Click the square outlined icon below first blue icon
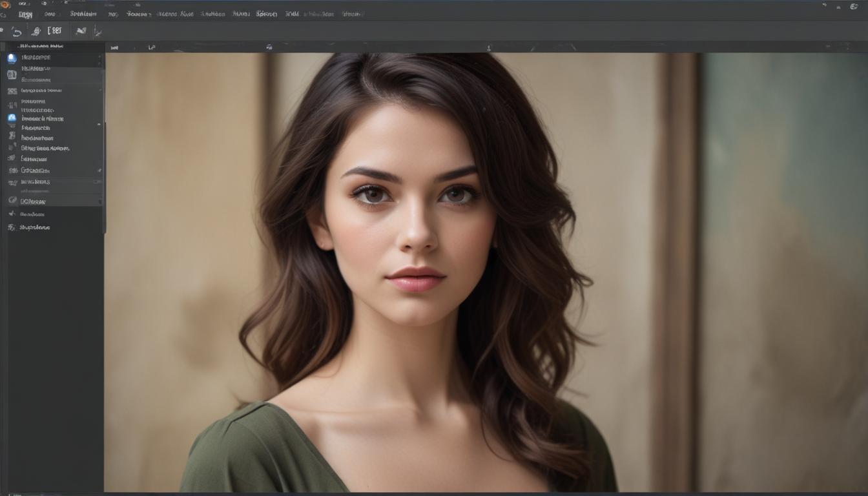 tap(12, 75)
